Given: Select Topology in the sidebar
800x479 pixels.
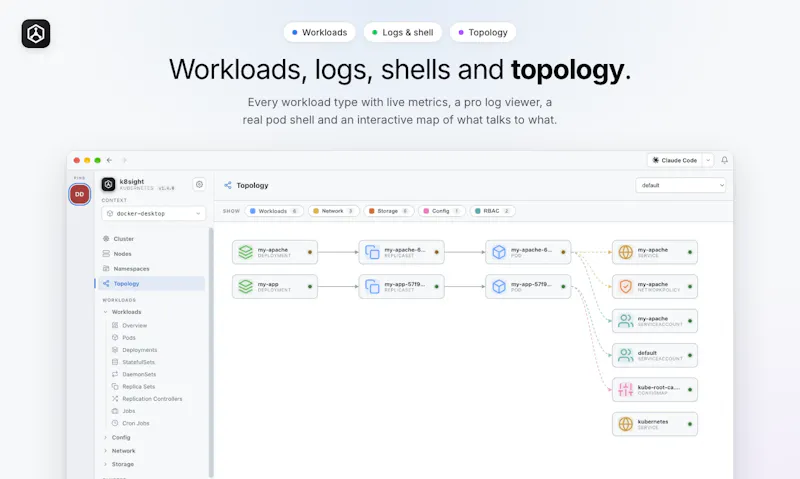Looking at the screenshot, I should tap(151, 284).
